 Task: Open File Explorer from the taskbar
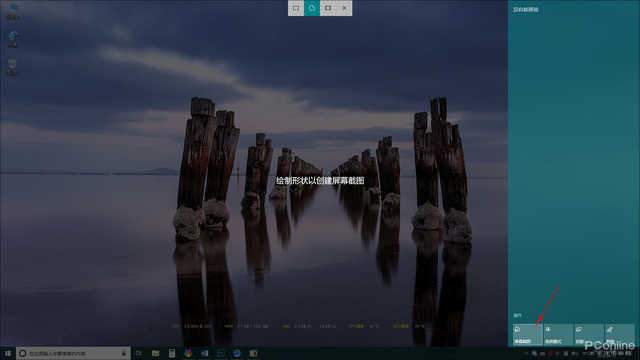156,353
